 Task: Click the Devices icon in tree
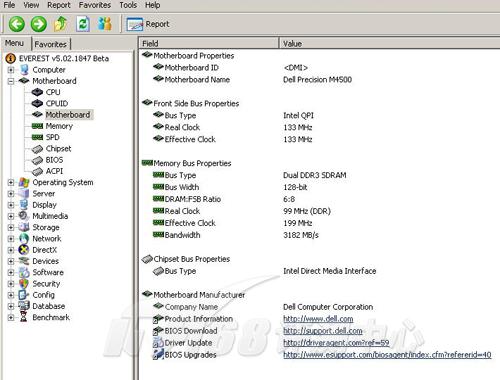[24, 261]
